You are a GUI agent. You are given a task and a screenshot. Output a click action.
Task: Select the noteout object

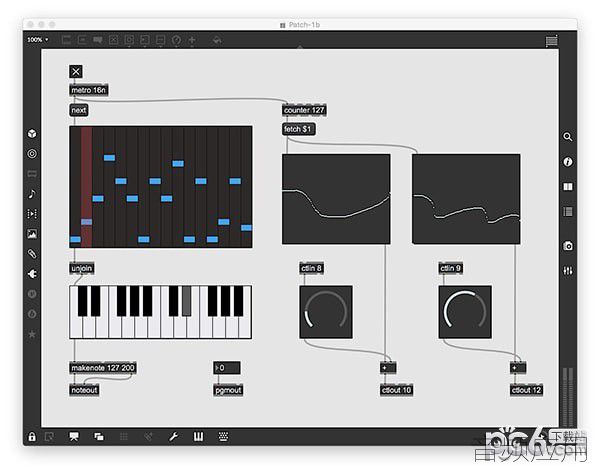coord(84,390)
